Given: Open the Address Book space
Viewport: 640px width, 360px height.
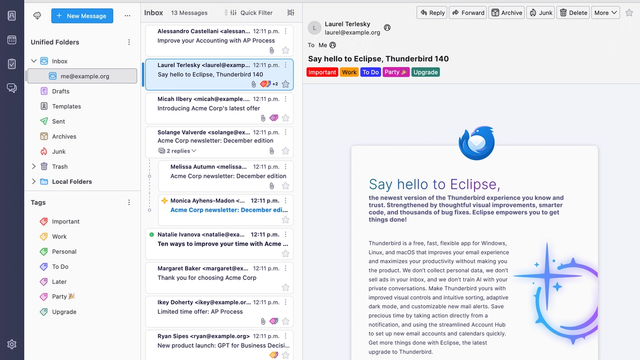Looking at the screenshot, I should coord(12,16).
